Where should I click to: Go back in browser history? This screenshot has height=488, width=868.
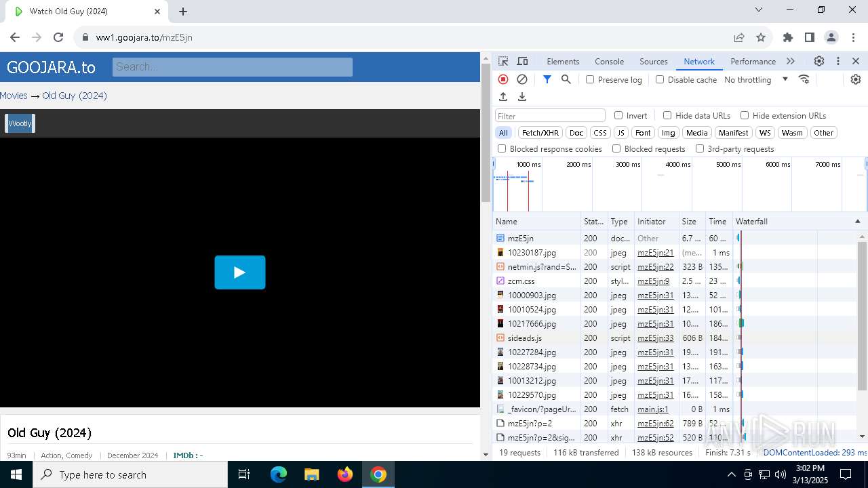15,37
